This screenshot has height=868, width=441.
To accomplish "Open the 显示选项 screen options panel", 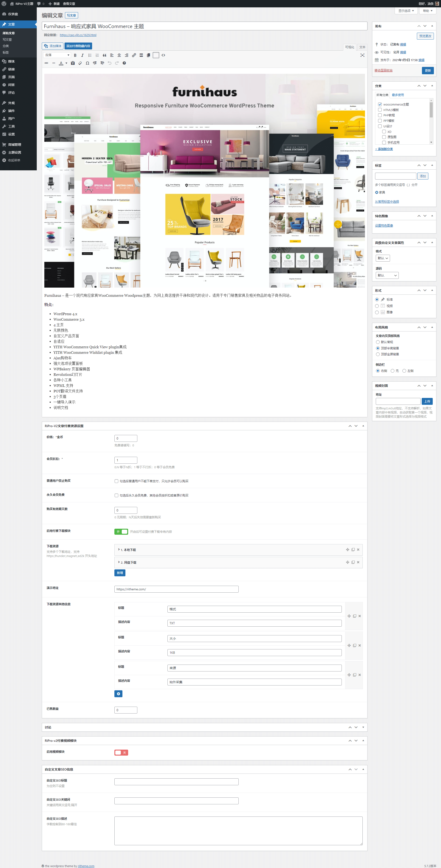I will pos(406,11).
